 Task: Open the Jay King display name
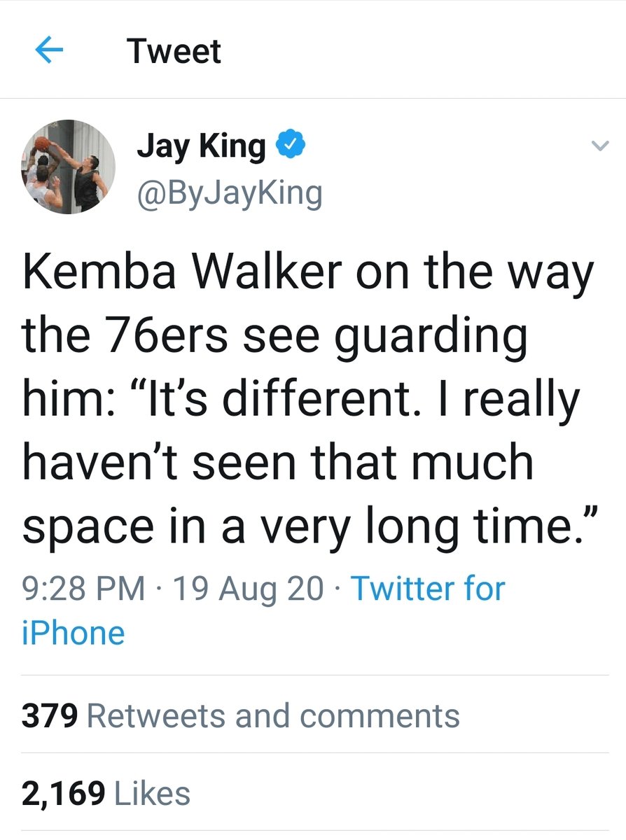tap(202, 146)
